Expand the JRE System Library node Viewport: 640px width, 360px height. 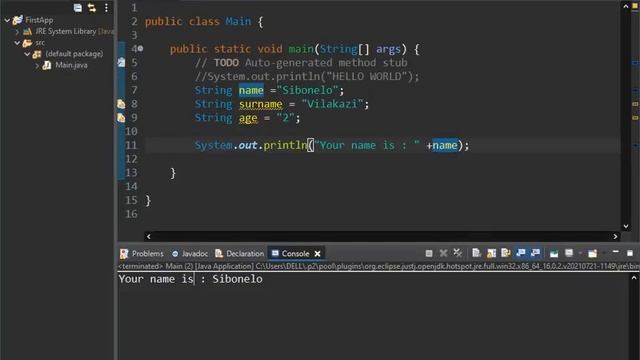pos(17,31)
